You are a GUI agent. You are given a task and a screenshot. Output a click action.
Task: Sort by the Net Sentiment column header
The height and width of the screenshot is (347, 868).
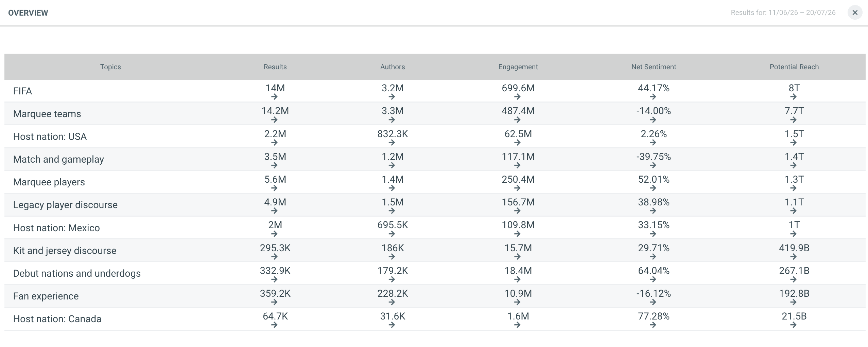pos(654,67)
